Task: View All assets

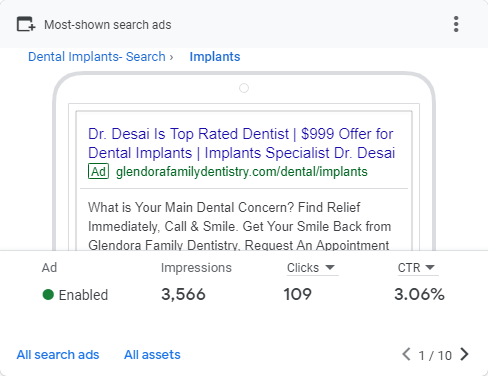Action: click(152, 355)
